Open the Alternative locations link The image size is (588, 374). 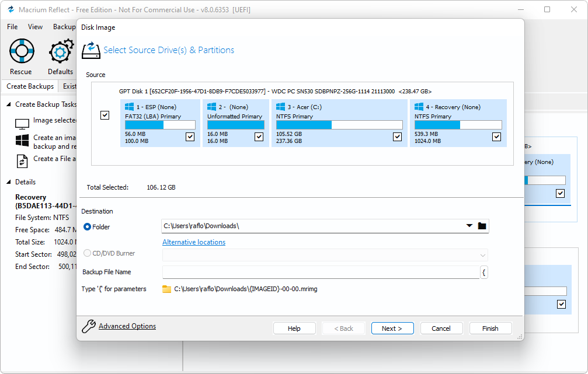193,242
